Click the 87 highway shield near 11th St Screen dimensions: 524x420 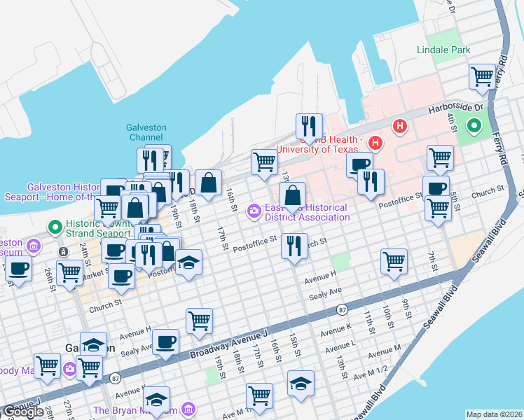click(342, 309)
